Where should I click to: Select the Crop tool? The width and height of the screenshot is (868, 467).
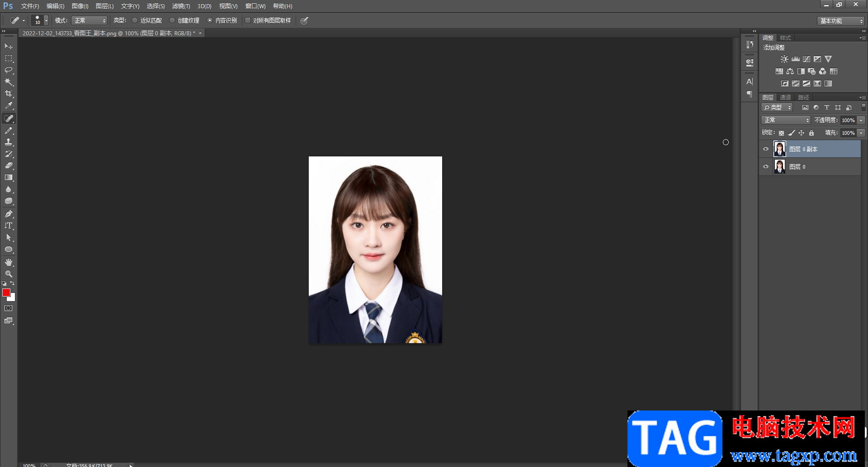(x=9, y=94)
